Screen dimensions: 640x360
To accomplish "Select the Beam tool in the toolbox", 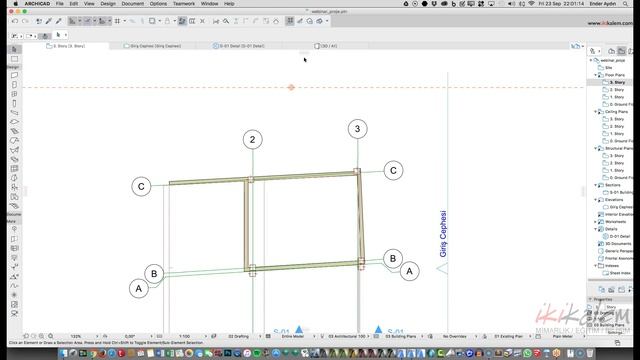I will [x=14, y=113].
